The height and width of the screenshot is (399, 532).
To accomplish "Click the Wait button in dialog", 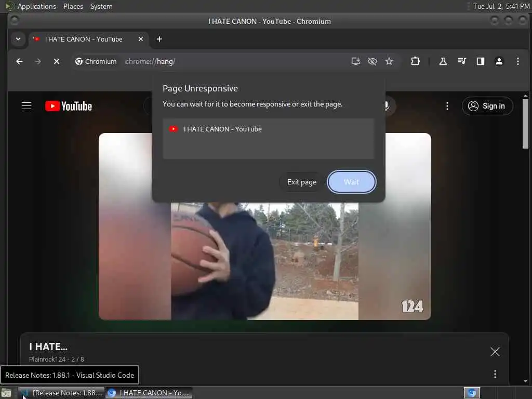I will click(352, 182).
